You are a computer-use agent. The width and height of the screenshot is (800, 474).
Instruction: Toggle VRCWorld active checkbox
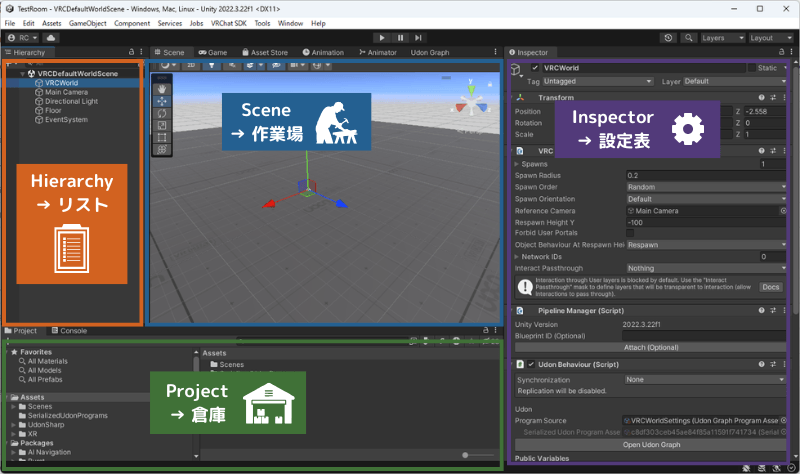point(535,68)
